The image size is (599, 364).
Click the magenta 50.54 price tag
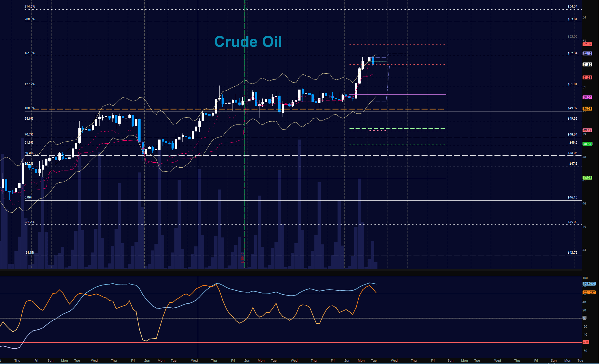pos(587,97)
